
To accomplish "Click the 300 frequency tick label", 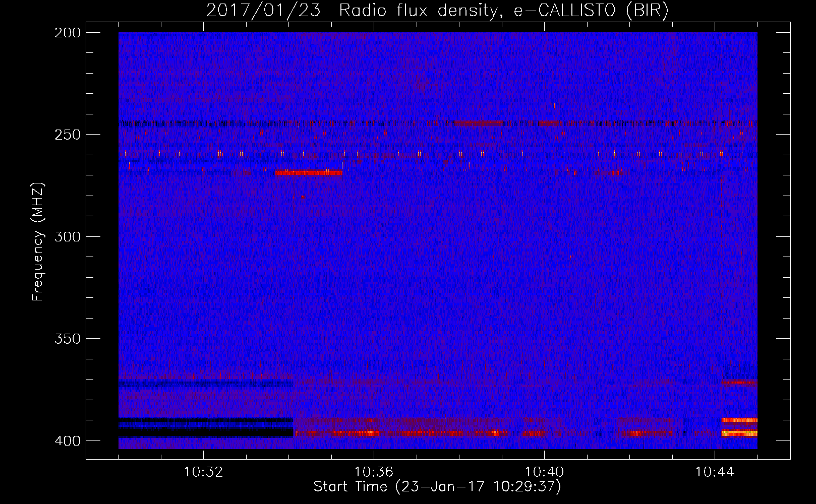I will [68, 236].
